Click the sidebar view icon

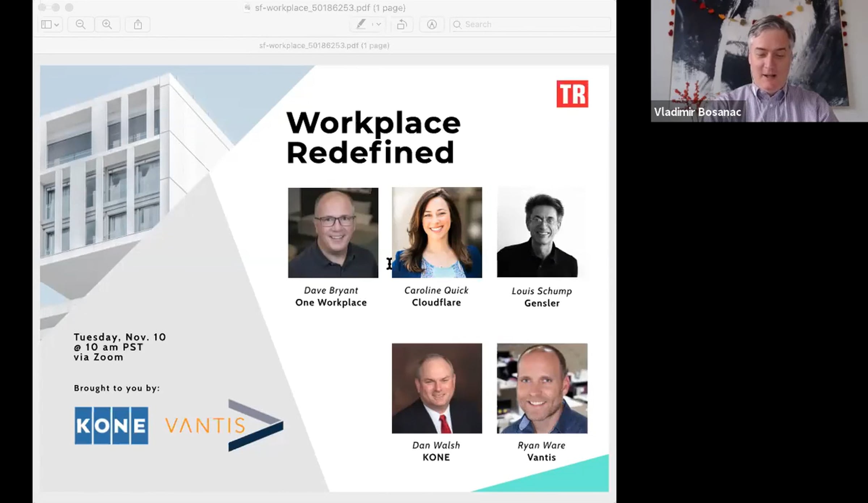46,25
